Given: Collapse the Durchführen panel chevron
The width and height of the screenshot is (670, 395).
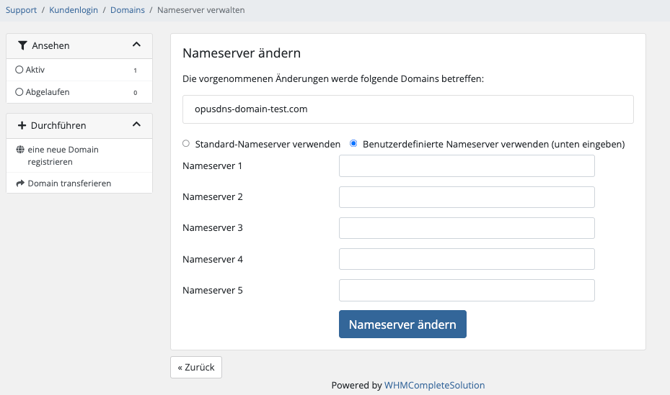Looking at the screenshot, I should click(x=136, y=124).
